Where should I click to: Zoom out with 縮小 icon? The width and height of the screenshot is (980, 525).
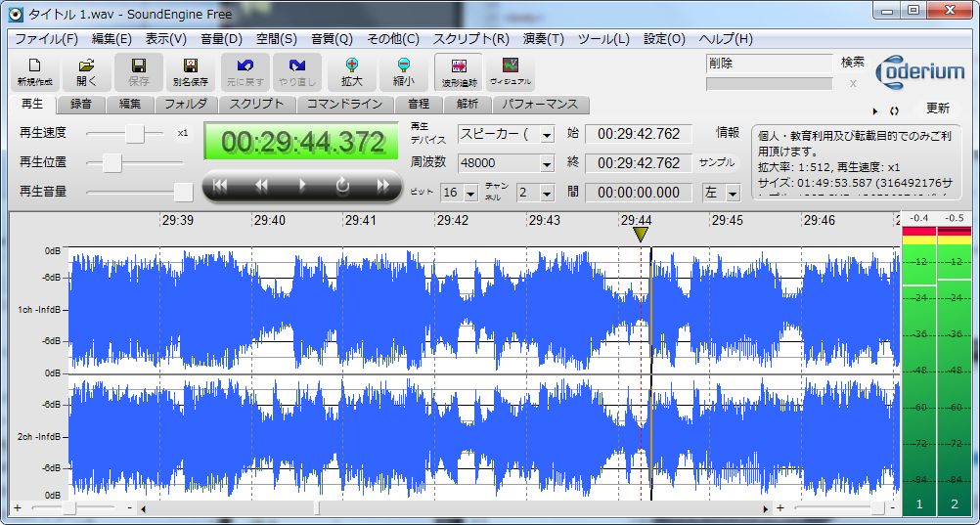pyautogui.click(x=404, y=72)
